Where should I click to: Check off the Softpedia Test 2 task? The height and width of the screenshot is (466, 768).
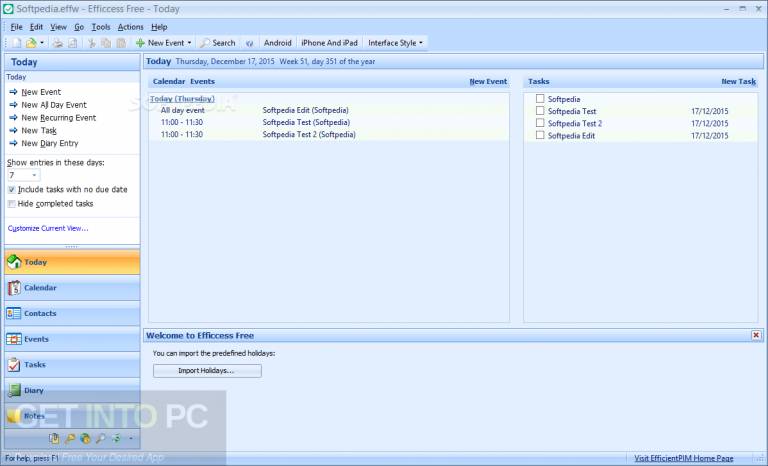[x=540, y=123]
